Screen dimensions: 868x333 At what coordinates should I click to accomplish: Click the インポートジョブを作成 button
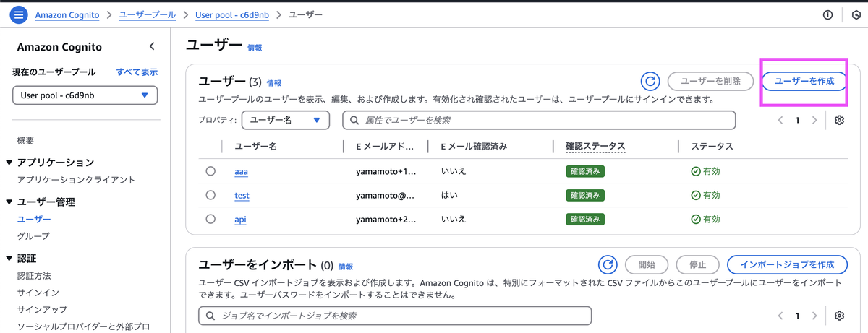(787, 264)
